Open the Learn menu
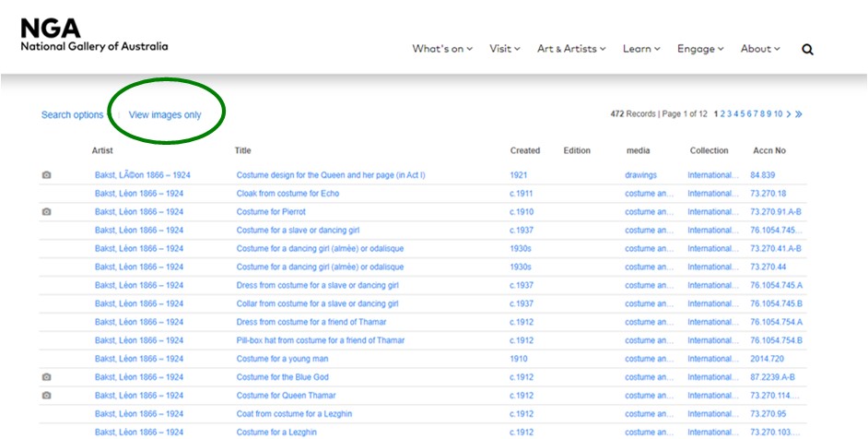This screenshot has width=868, height=439. coord(641,50)
